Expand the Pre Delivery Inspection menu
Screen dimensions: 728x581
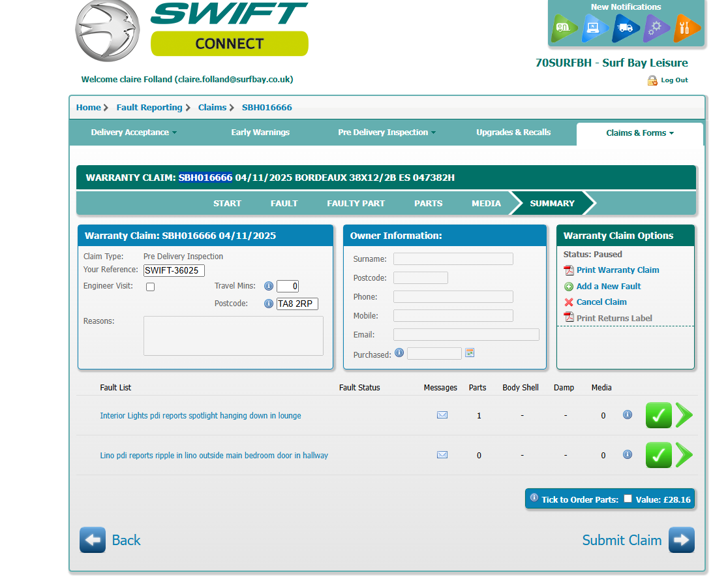tap(387, 133)
